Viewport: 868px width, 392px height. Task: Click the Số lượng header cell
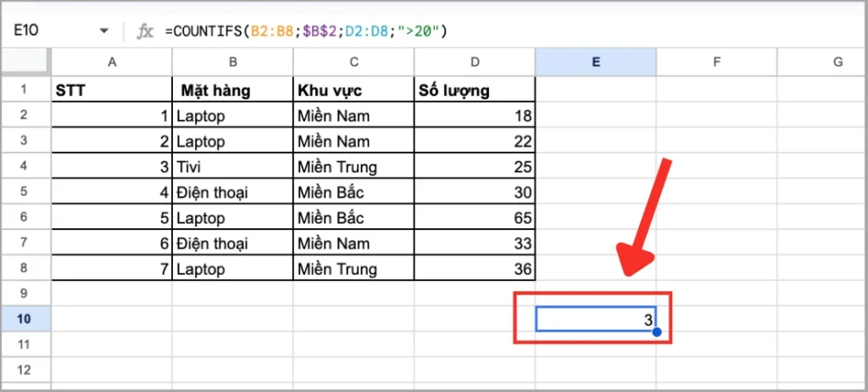475,89
